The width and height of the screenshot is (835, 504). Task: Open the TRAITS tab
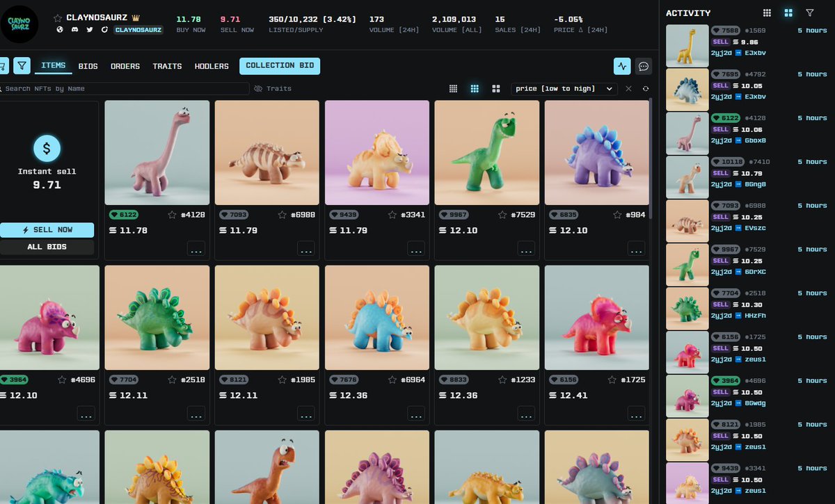click(x=167, y=66)
